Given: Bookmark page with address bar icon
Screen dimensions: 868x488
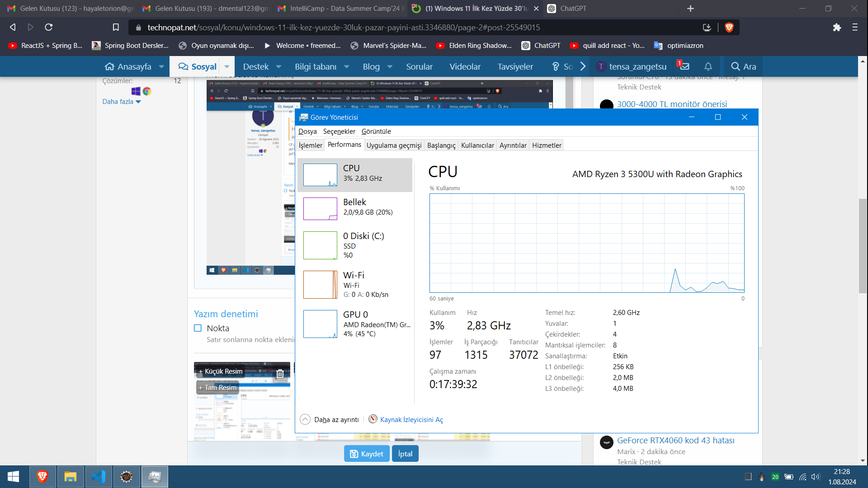Looking at the screenshot, I should pyautogui.click(x=116, y=28).
